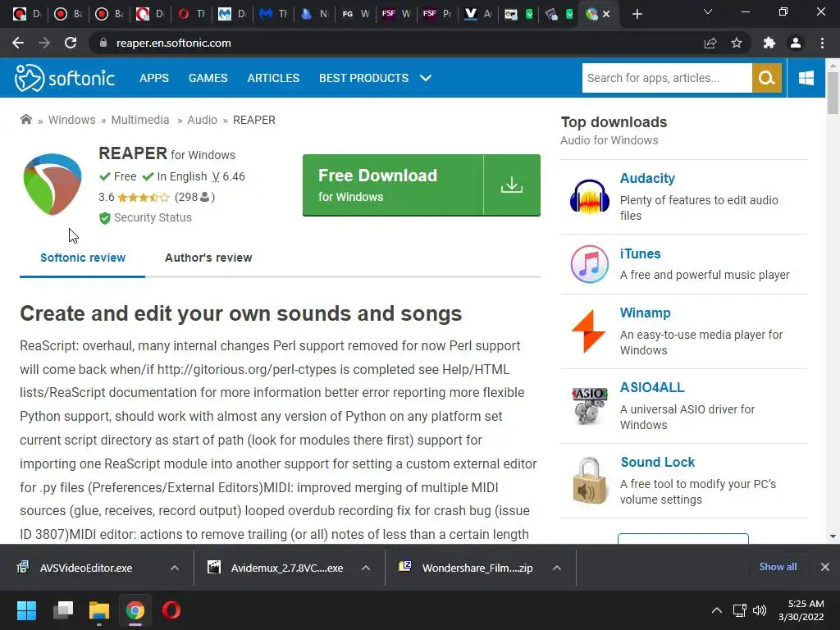Open Chrome extensions puzzle icon
The width and height of the screenshot is (840, 630).
point(769,43)
